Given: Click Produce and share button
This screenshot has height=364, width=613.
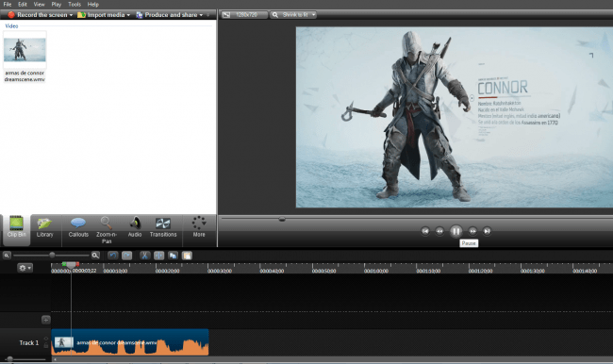Looking at the screenshot, I should click(x=167, y=15).
